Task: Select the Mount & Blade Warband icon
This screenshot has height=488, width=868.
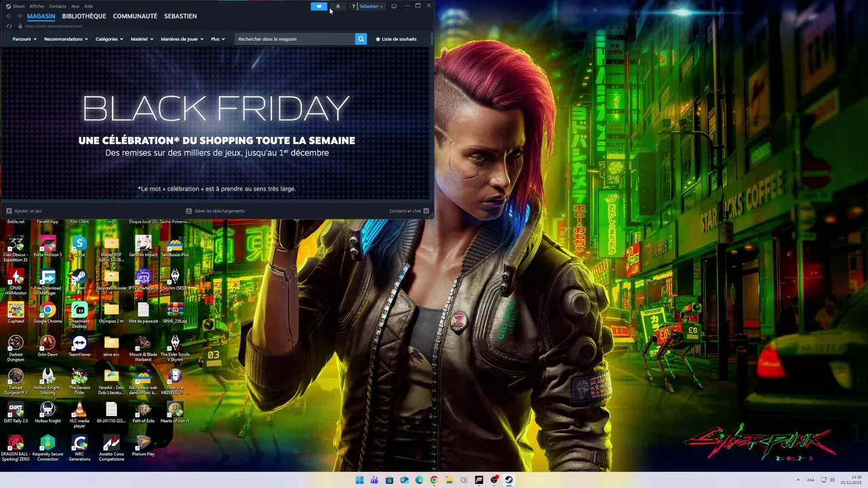Action: point(143,348)
